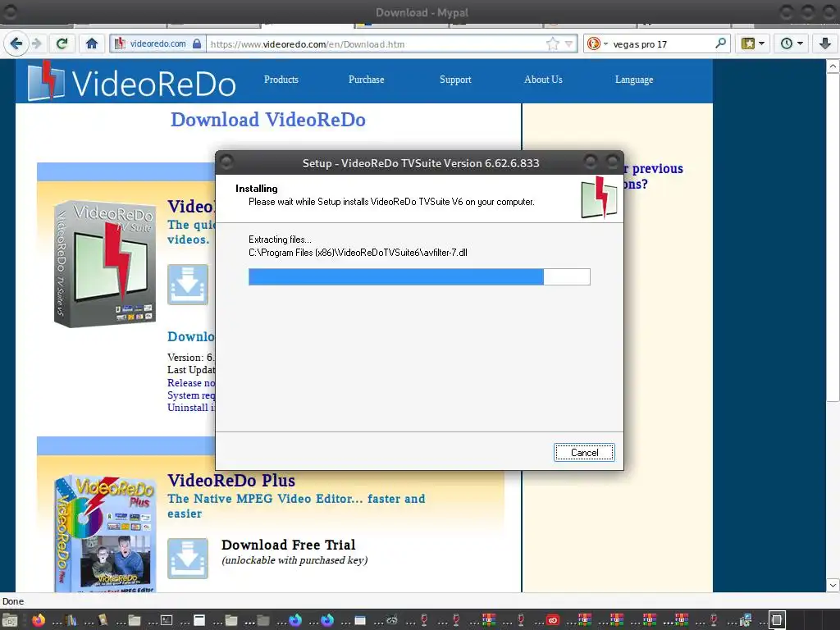Click the highlighted window entry at the taskbar's right end
Image resolution: width=840 pixels, height=630 pixels.
777,620
